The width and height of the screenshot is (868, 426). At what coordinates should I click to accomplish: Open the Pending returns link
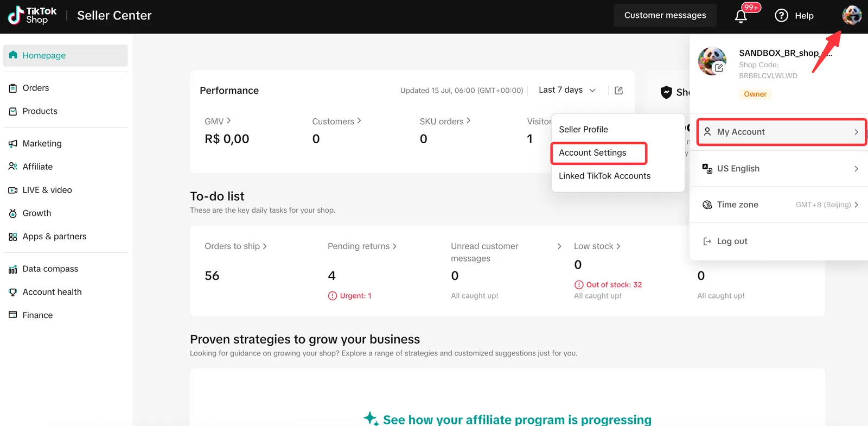[x=362, y=246]
